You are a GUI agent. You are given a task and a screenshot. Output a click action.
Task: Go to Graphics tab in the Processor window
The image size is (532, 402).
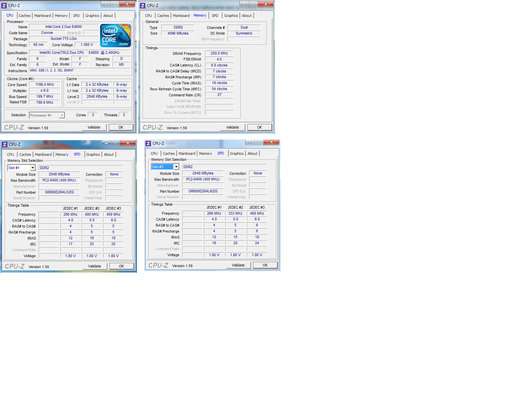pyautogui.click(x=92, y=16)
